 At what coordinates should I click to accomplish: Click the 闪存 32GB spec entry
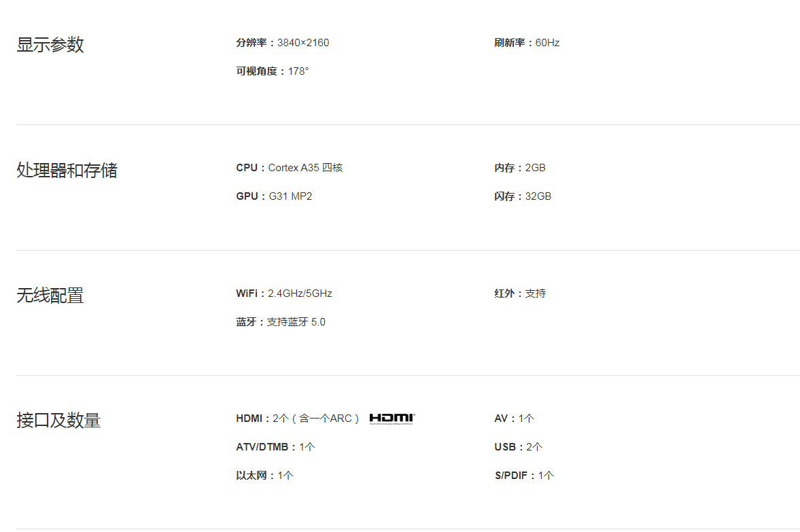[523, 196]
